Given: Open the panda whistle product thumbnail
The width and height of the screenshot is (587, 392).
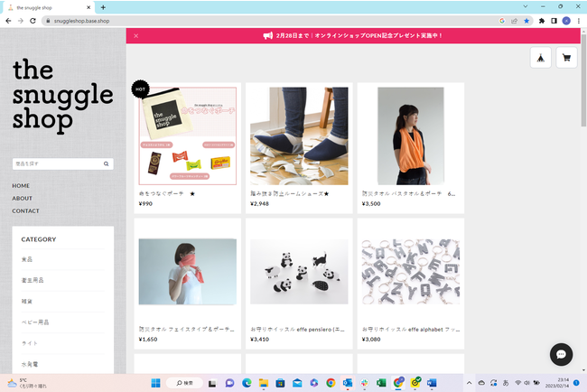Looking at the screenshot, I should pos(299,272).
